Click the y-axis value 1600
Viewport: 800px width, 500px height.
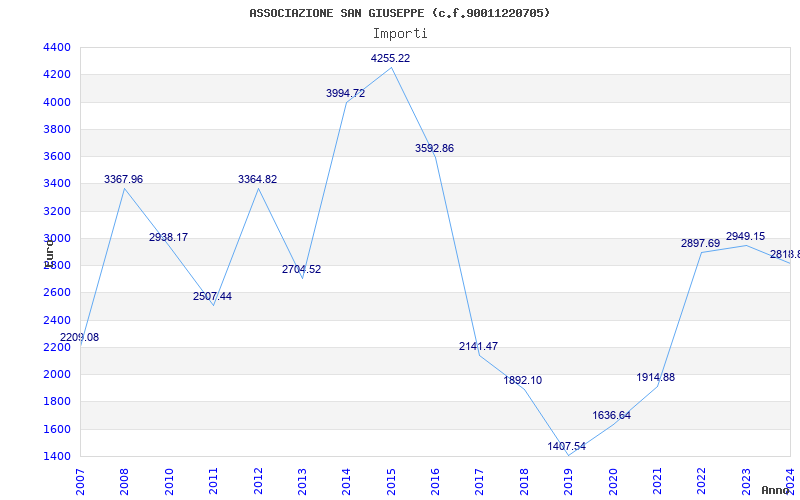57,429
